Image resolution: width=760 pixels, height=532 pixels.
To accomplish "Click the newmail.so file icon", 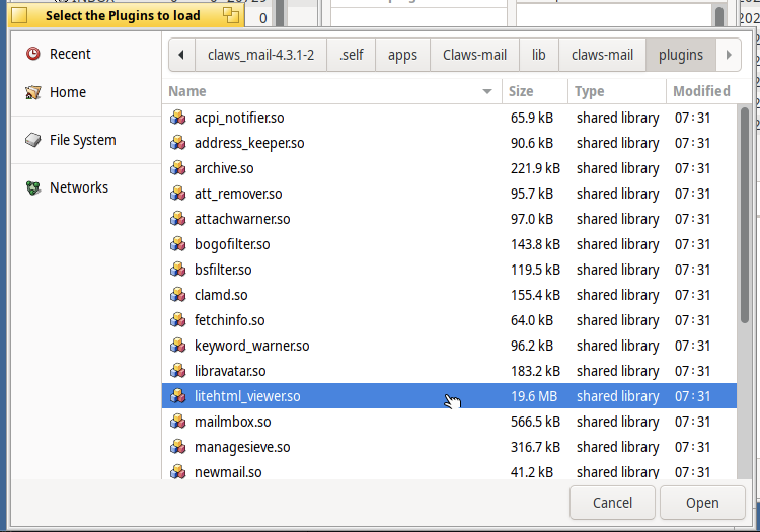I will (x=178, y=472).
